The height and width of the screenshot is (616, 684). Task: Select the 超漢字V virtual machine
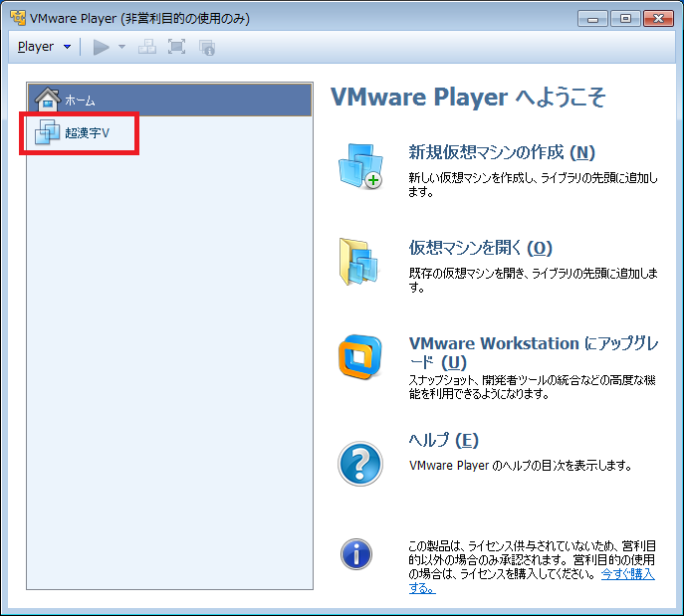87,132
